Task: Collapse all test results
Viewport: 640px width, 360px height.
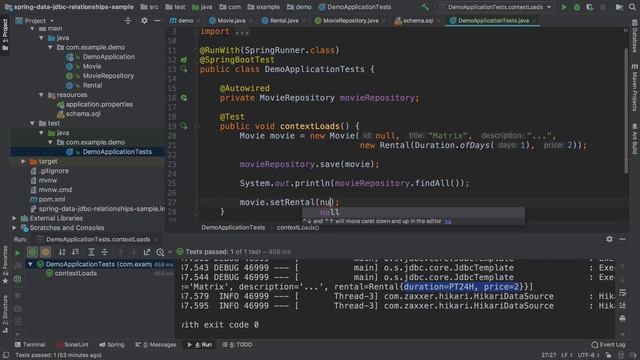Action: pyautogui.click(x=104, y=252)
